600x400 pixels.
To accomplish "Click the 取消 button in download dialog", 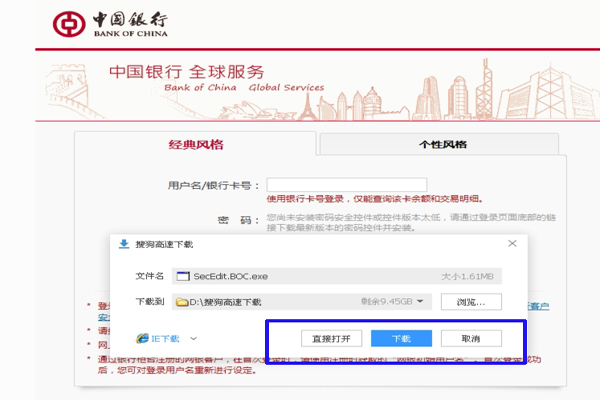I will tap(471, 338).
